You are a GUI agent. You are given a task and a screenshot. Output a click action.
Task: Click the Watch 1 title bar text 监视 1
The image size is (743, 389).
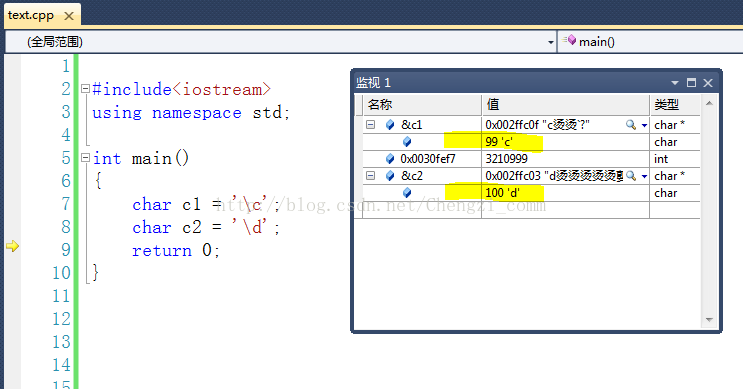pyautogui.click(x=373, y=83)
